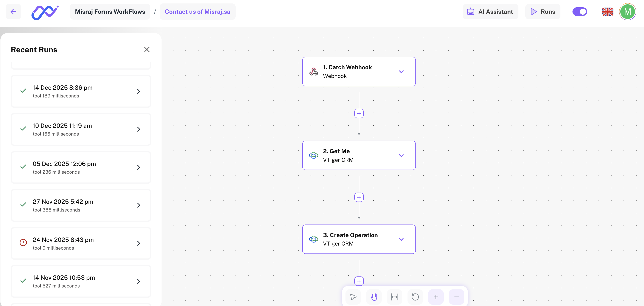Expand the Create Operation step chevron
The height and width of the screenshot is (306, 644).
[x=401, y=239]
